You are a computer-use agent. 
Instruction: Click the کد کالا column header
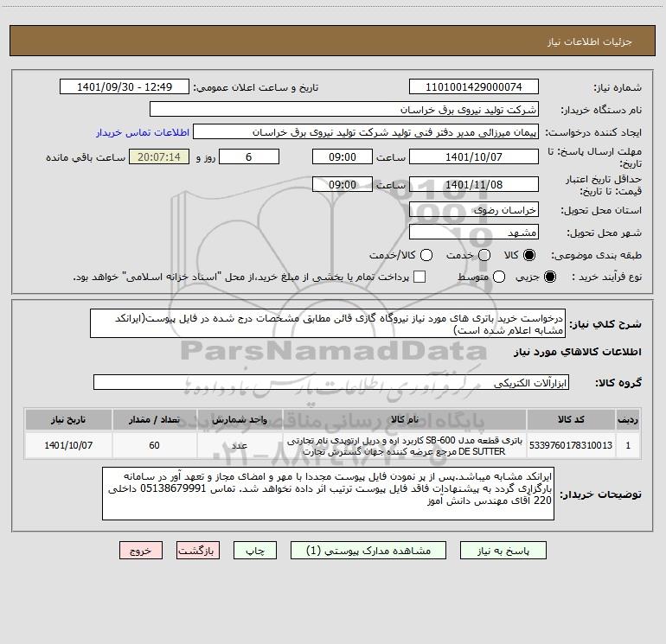click(571, 419)
